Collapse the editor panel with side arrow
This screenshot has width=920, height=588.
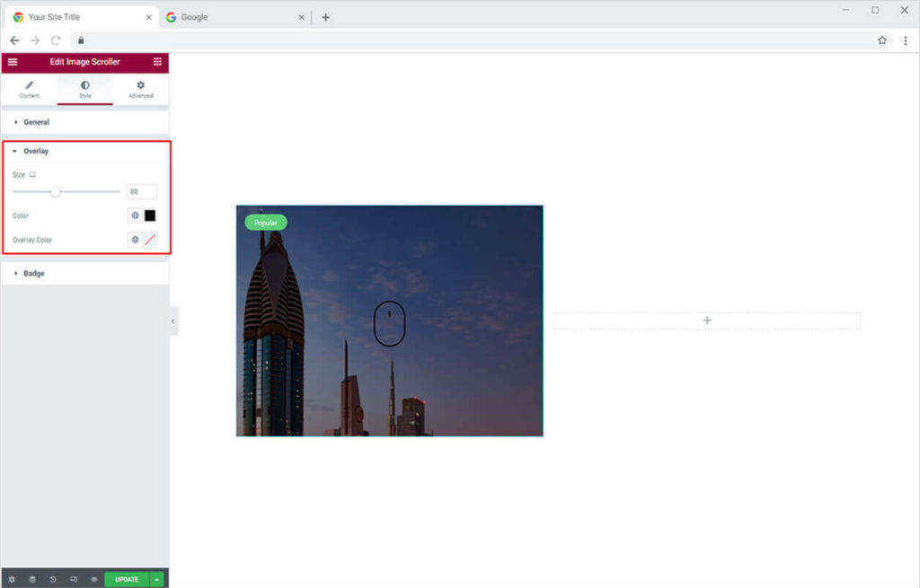173,320
